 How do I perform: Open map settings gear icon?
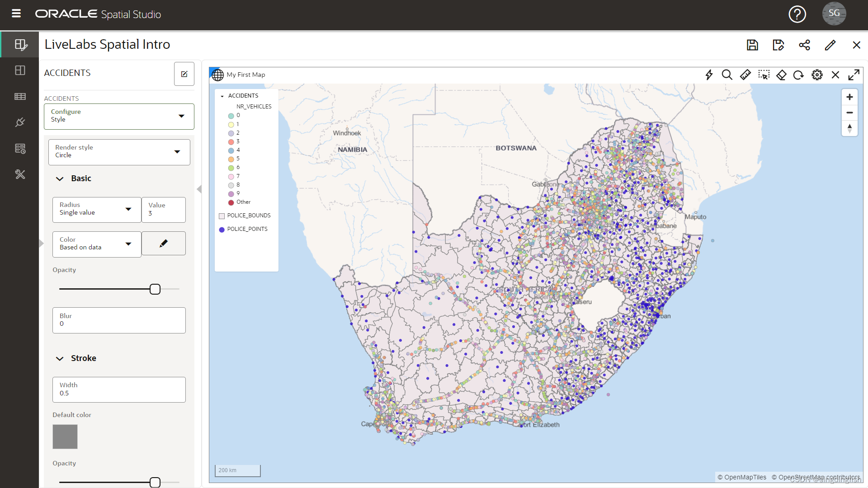pyautogui.click(x=817, y=75)
